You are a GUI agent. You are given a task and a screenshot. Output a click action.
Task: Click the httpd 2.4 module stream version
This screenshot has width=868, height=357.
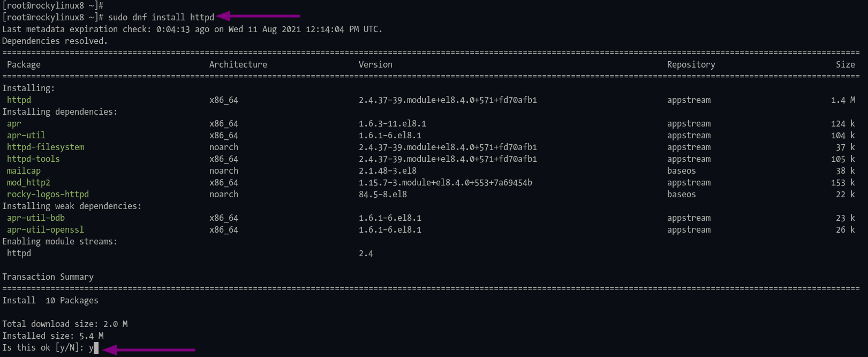366,254
